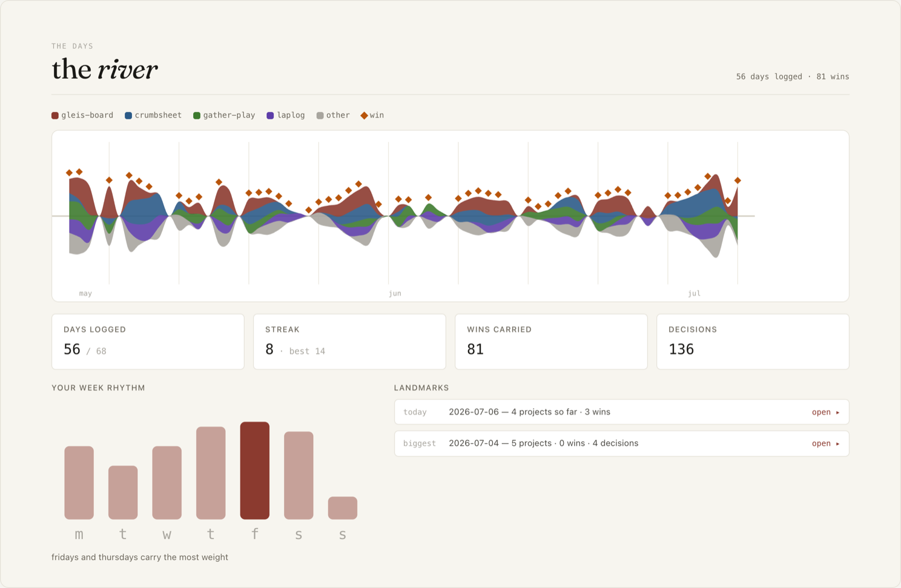The image size is (901, 588).
Task: Toggle the gather-play legend entry
Action: [x=224, y=115]
